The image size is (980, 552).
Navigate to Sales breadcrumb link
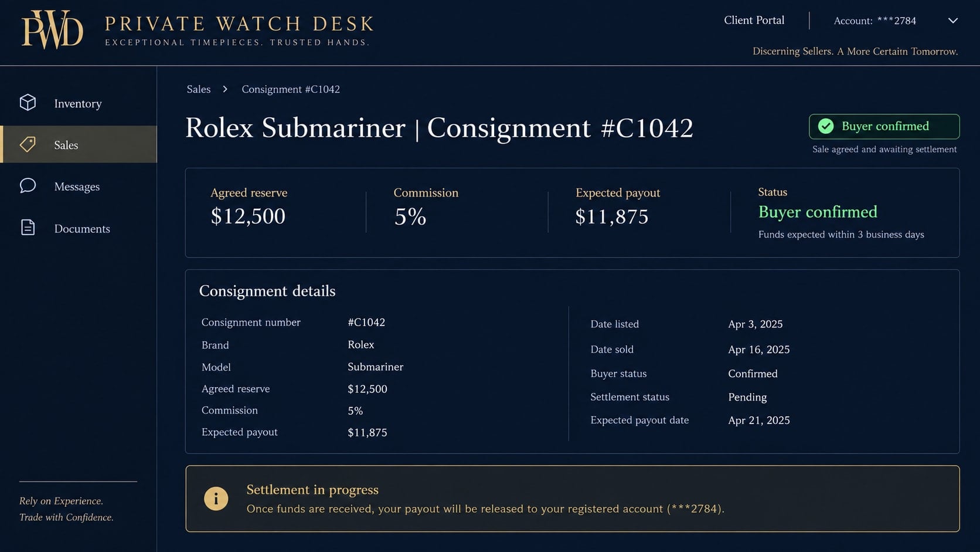click(x=199, y=89)
